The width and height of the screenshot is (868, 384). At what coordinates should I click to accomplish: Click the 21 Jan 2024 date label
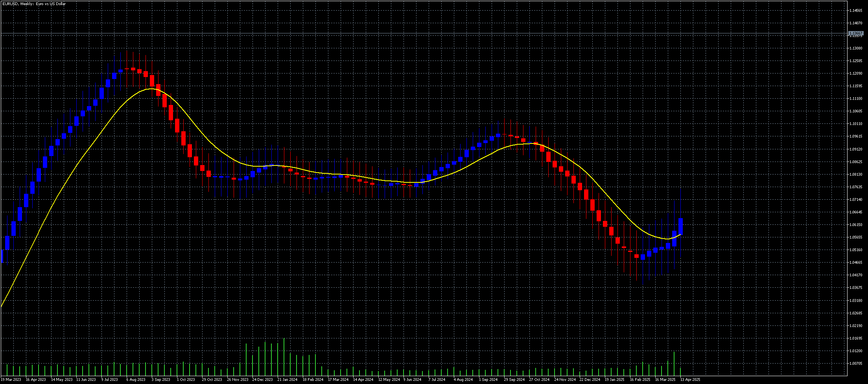(x=287, y=380)
